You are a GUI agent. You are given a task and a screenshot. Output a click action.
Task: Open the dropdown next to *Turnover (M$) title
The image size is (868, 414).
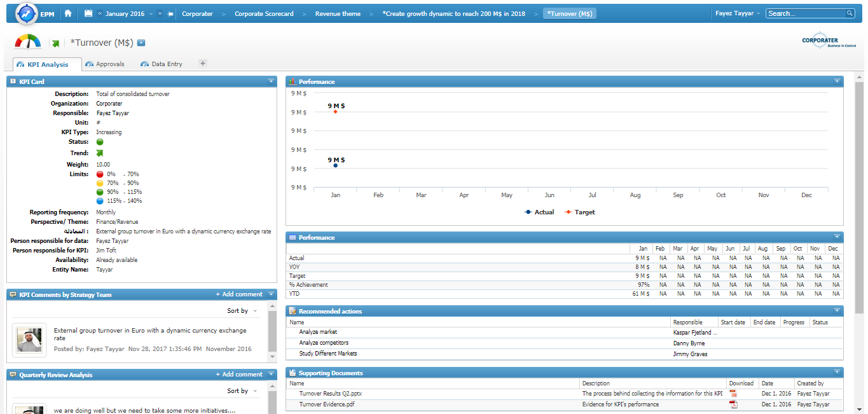click(141, 43)
